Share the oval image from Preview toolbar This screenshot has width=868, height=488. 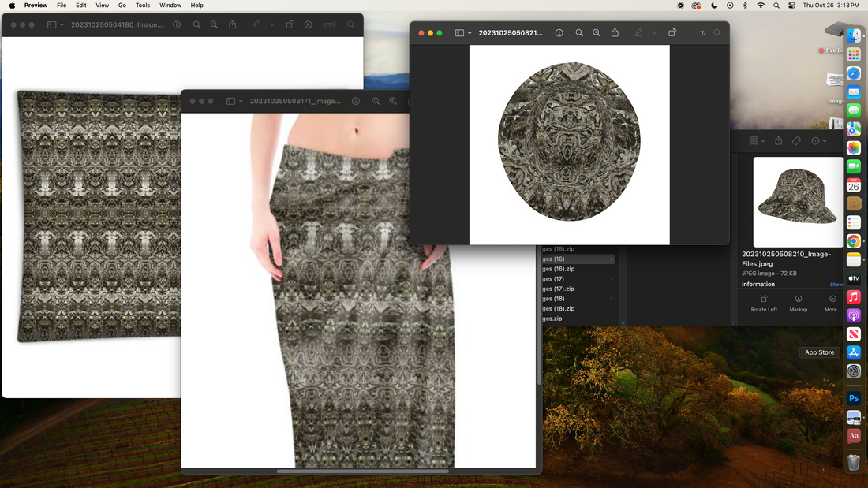615,33
